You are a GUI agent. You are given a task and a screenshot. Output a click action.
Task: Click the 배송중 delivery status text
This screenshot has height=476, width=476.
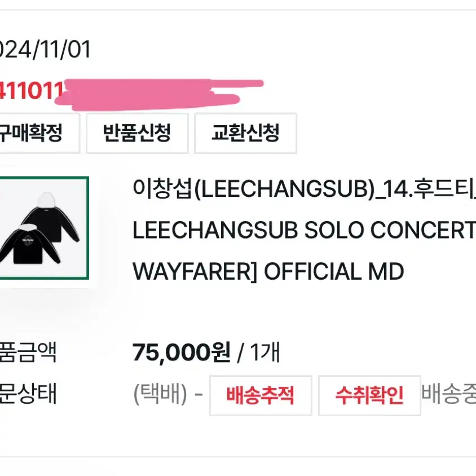click(x=449, y=394)
